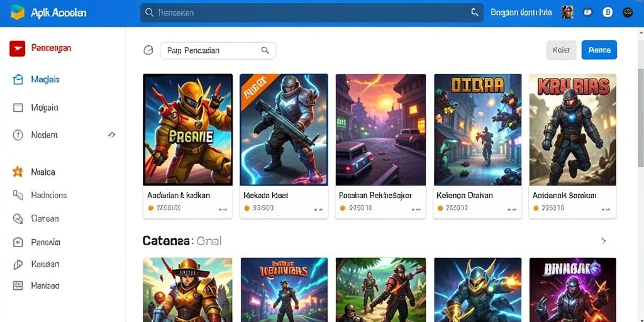Open the KRARIAS game thumbnail

572,130
